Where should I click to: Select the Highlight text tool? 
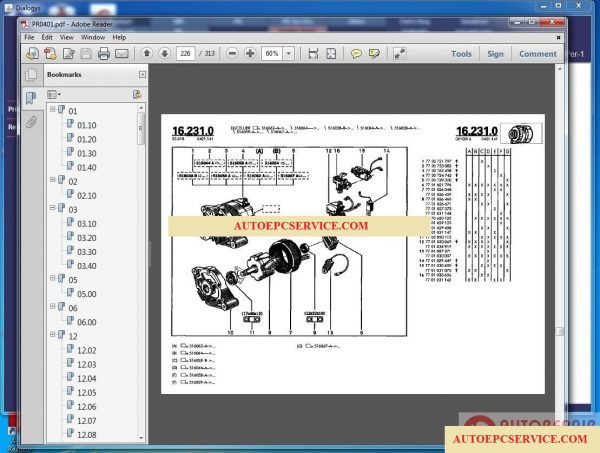click(374, 54)
